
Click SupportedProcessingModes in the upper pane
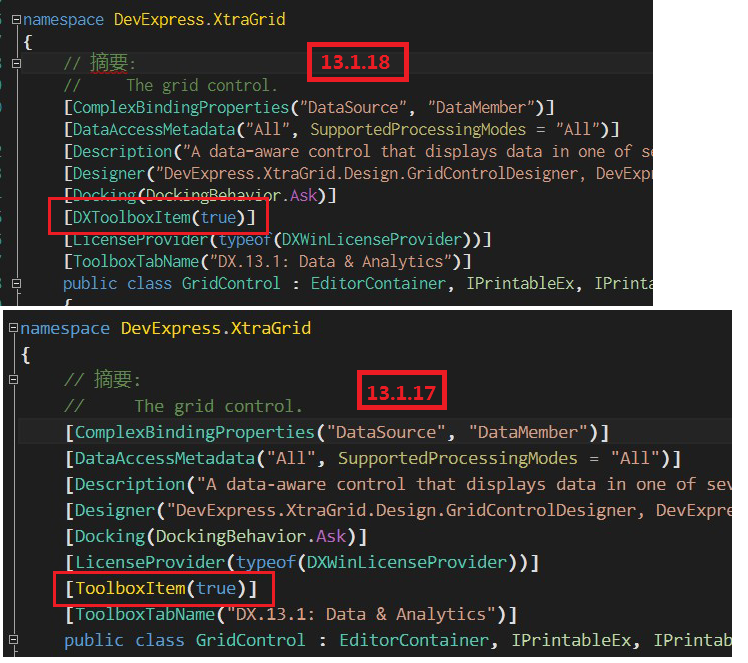tap(418, 129)
